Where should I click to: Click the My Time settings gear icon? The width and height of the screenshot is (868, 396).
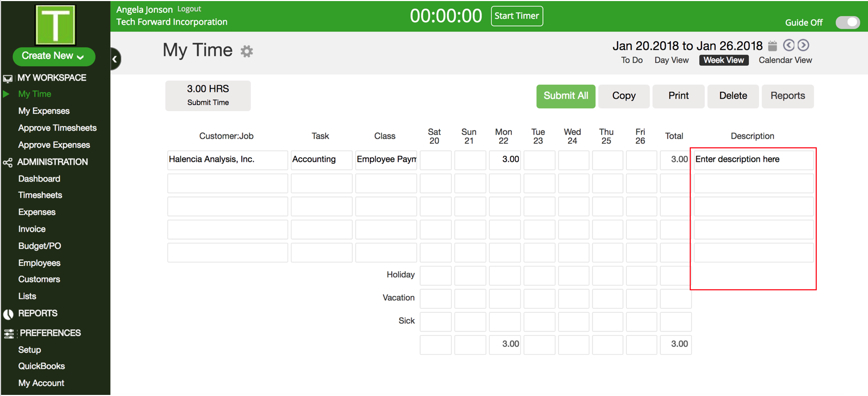[246, 51]
